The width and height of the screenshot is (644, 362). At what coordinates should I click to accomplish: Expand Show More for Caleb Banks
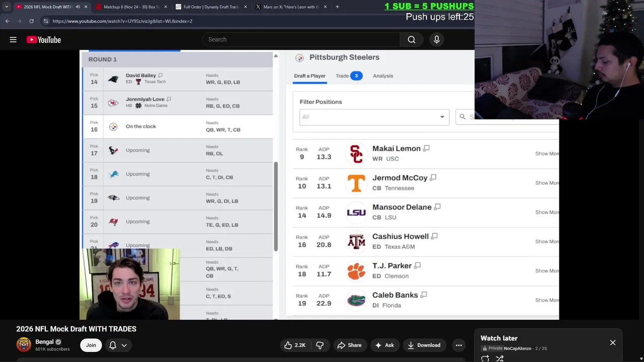click(547, 300)
